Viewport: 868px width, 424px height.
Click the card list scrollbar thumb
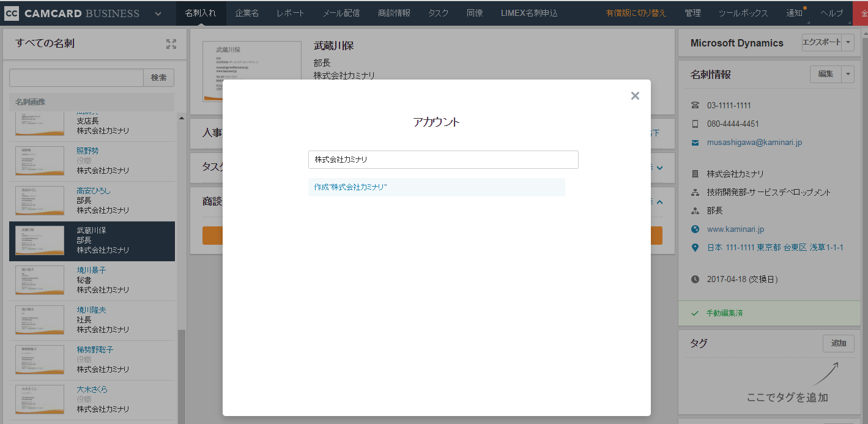(x=181, y=376)
